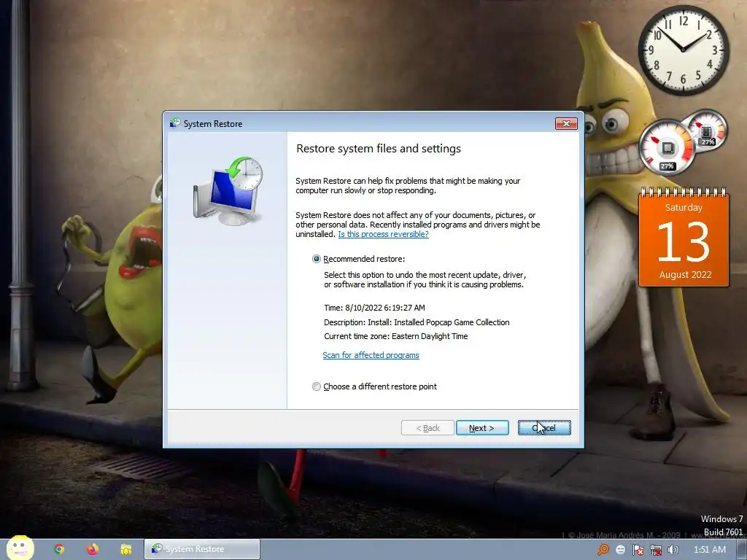Click the Saturday 13 calendar gadget
The image size is (747, 560).
(684, 238)
